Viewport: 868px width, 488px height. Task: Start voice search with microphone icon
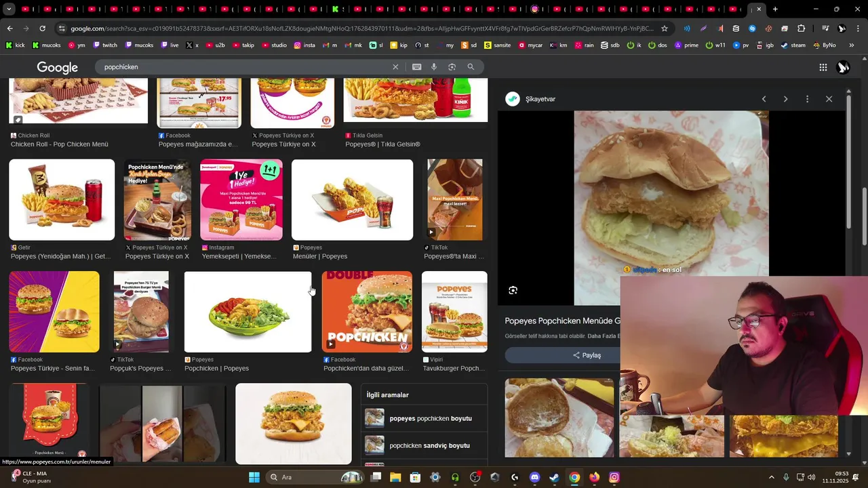point(434,67)
